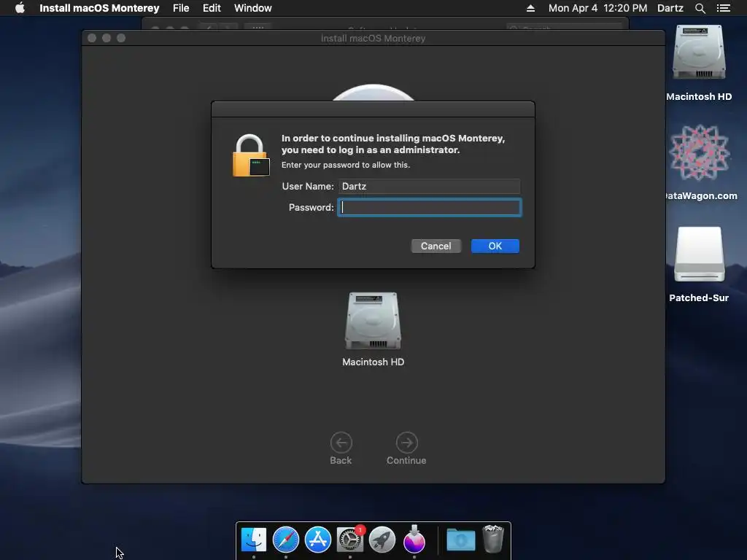Image resolution: width=747 pixels, height=560 pixels.
Task: Select the Macintosh HD desktop drive icon
Action: click(699, 52)
